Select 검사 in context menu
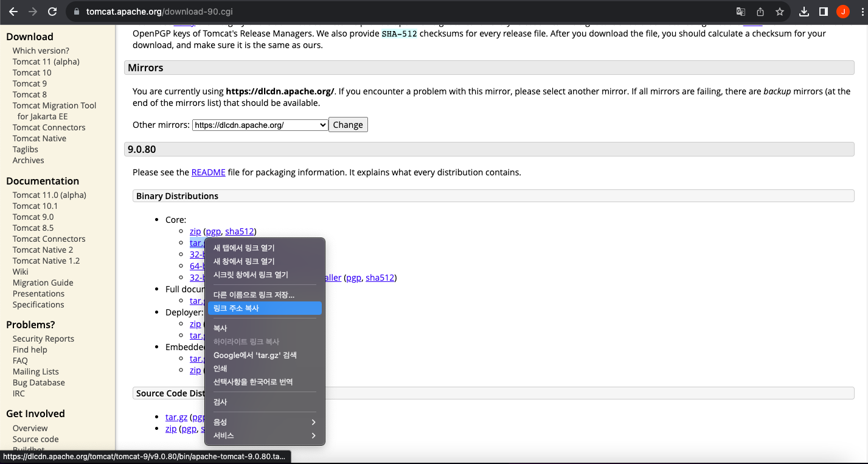This screenshot has width=868, height=464. coord(265,402)
